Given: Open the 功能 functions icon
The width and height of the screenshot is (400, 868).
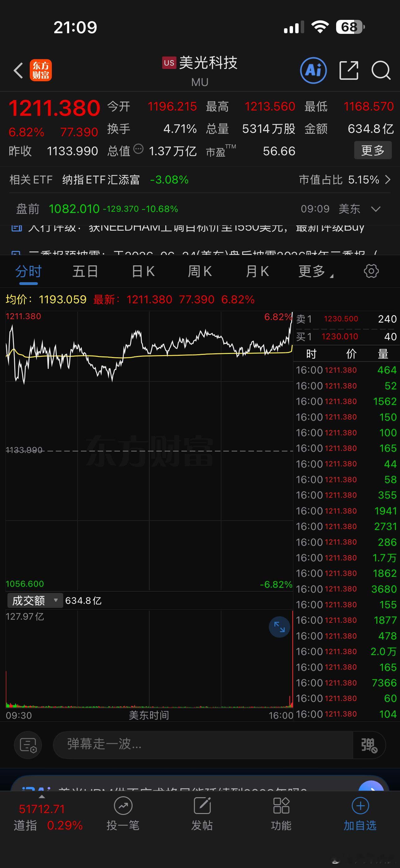Looking at the screenshot, I should point(281,813).
